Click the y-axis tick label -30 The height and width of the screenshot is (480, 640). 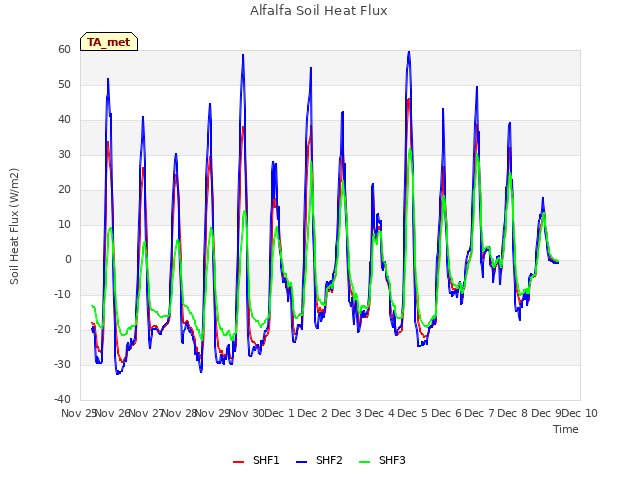pyautogui.click(x=62, y=364)
